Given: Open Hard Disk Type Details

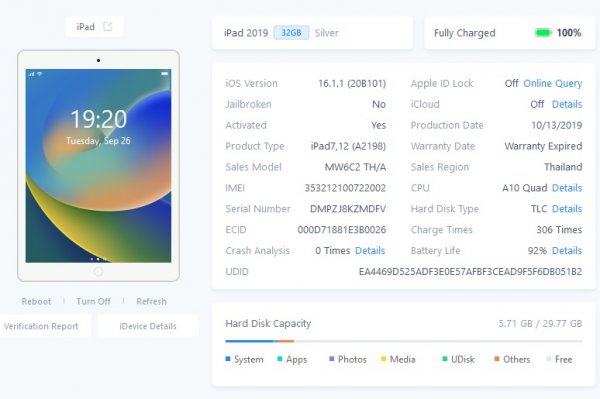Looking at the screenshot, I should point(567,209).
